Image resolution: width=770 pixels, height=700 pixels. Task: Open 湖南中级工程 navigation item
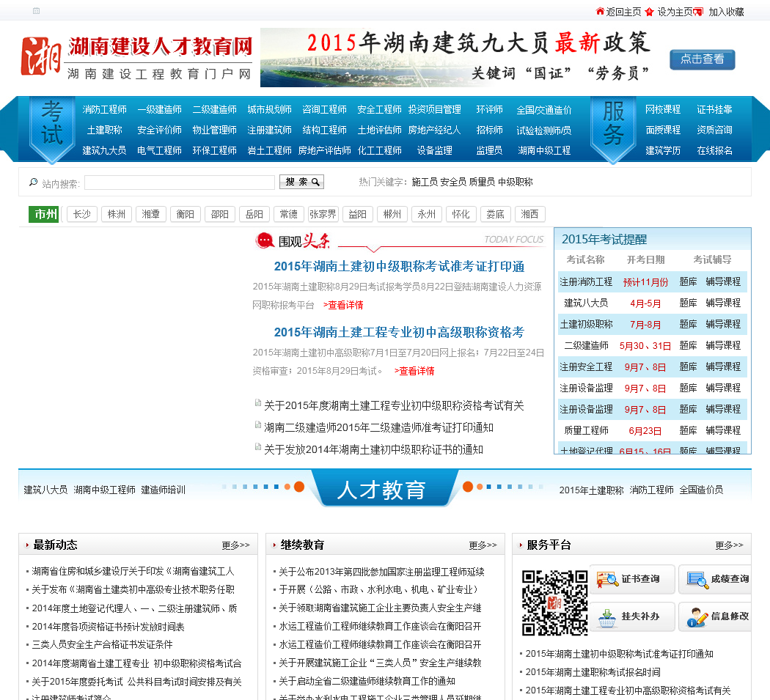point(544,151)
